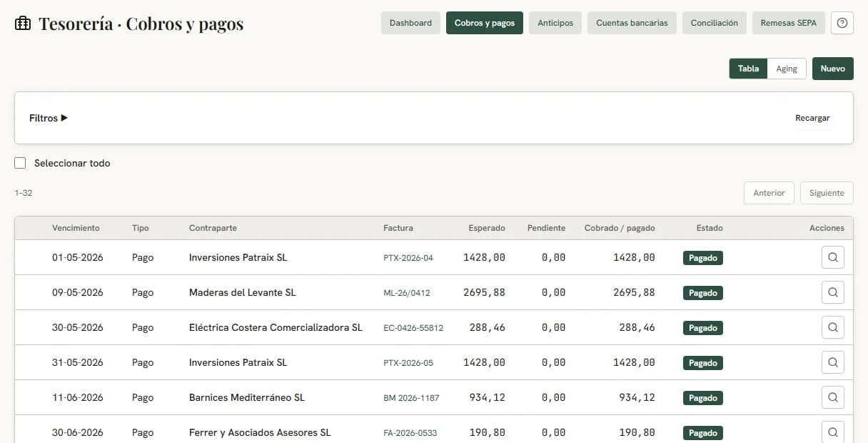Screen dimensions: 868x443
Task: Click the Estado column header
Action: point(710,228)
